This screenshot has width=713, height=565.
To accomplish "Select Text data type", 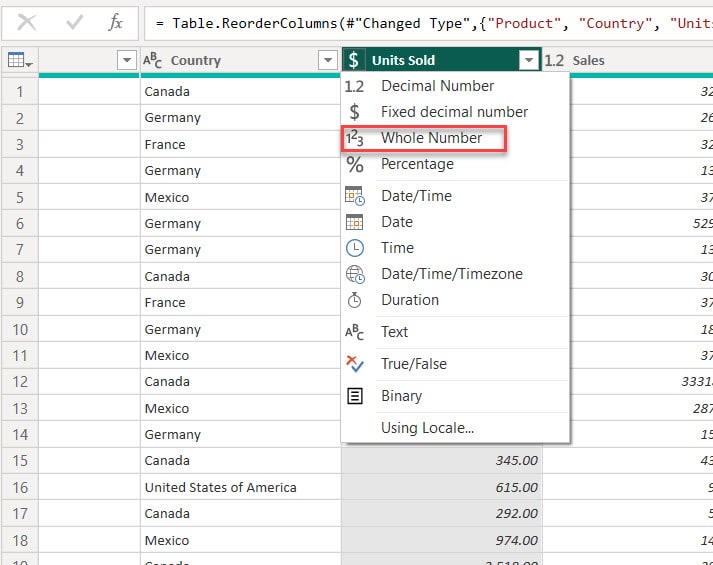I will tap(455, 332).
